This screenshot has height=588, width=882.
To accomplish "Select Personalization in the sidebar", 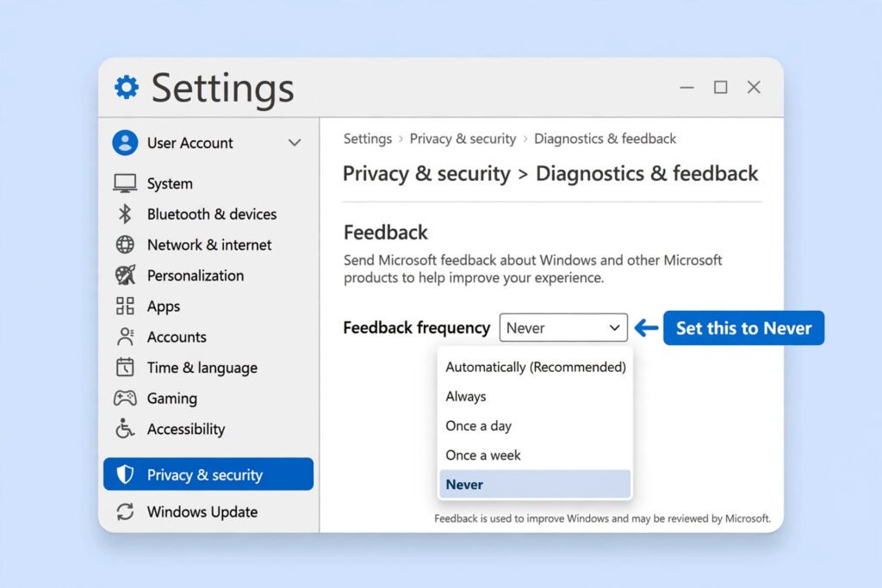I will pyautogui.click(x=196, y=275).
